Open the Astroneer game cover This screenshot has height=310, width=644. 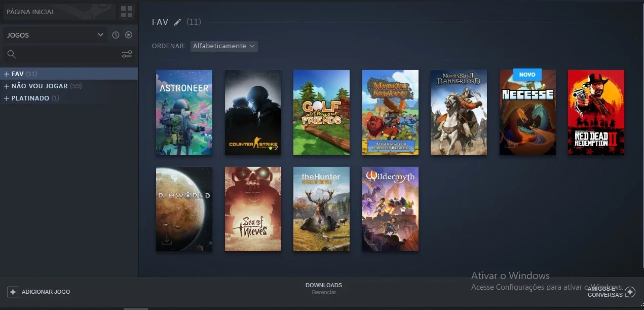(x=184, y=112)
